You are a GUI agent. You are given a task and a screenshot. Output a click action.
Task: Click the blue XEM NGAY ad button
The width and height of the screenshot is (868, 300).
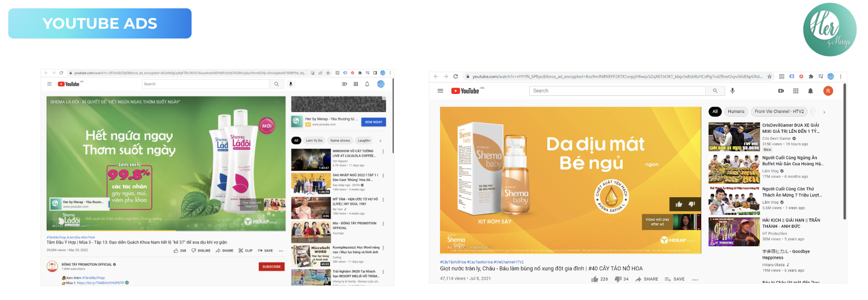(x=373, y=122)
